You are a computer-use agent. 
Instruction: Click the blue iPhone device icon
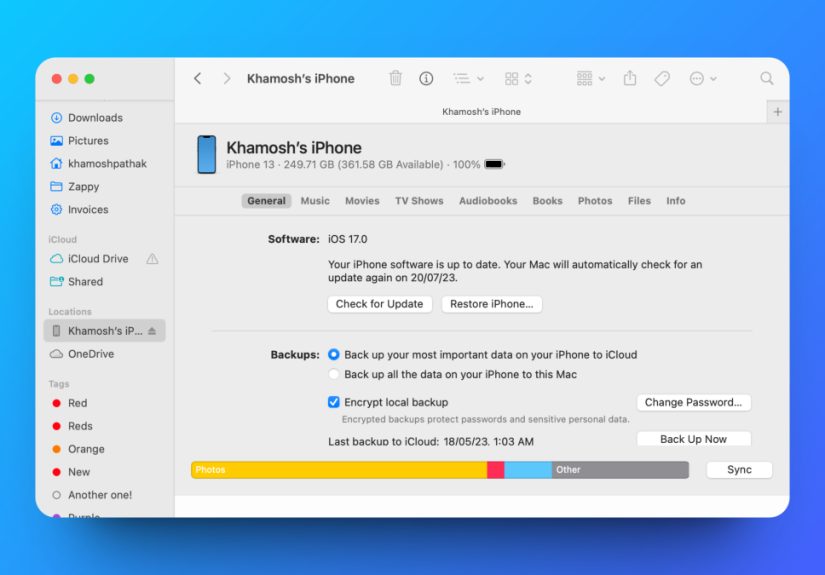pyautogui.click(x=207, y=155)
